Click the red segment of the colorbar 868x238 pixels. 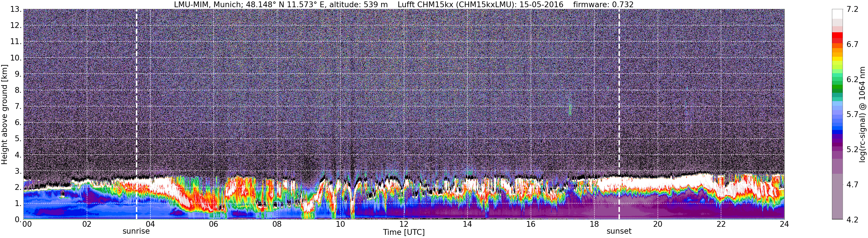click(x=837, y=35)
